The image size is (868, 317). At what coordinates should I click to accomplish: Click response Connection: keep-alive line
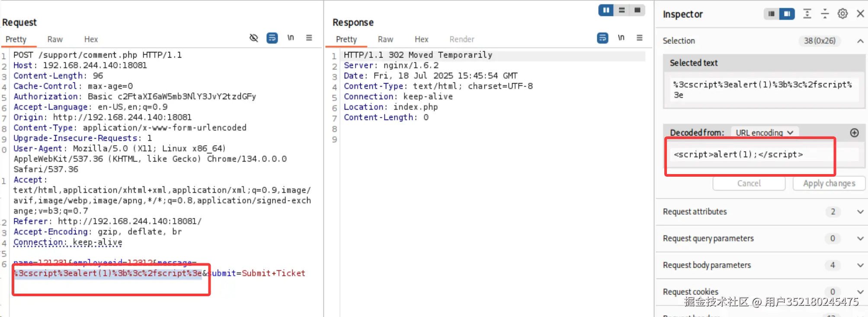[x=398, y=97]
